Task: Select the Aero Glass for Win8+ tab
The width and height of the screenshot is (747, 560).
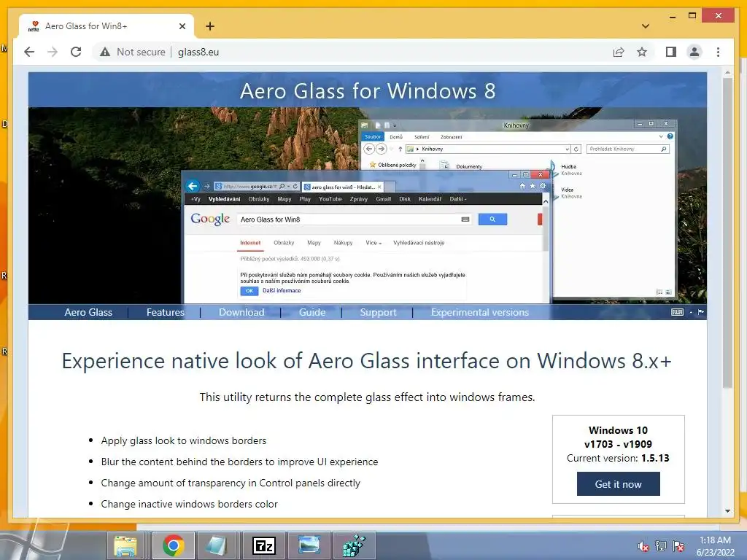Action: (107, 26)
